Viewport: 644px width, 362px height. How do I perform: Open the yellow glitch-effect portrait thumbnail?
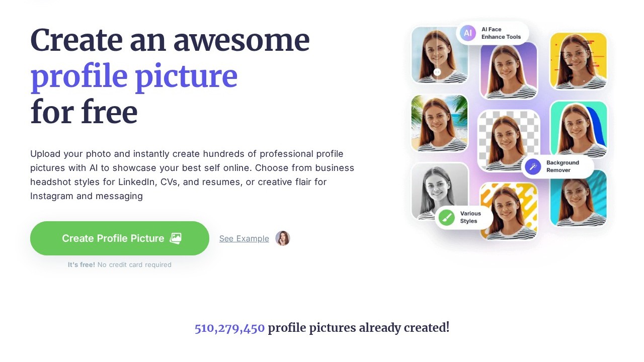pos(578,60)
